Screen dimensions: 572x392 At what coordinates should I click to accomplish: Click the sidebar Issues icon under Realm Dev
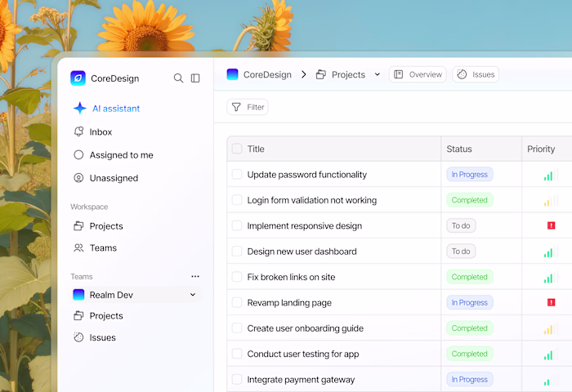[x=78, y=337]
